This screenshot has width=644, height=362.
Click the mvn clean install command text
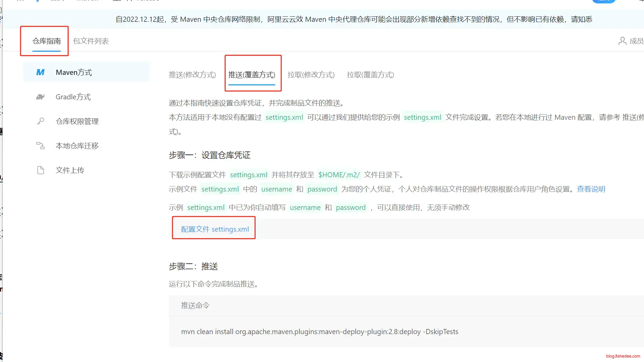319,332
